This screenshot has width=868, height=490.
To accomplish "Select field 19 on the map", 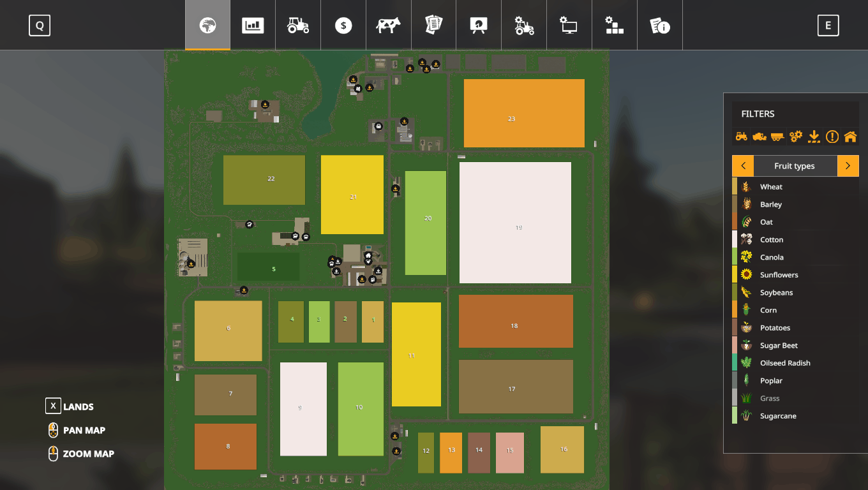I will [516, 223].
